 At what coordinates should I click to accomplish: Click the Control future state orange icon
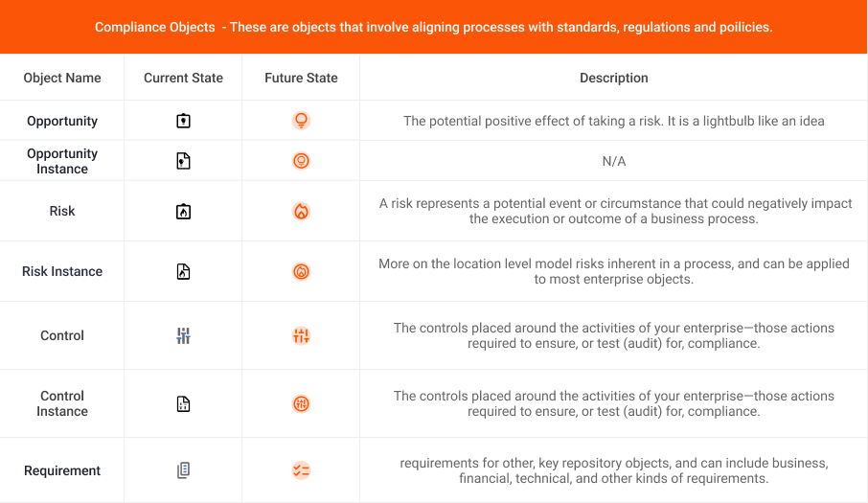tap(301, 335)
